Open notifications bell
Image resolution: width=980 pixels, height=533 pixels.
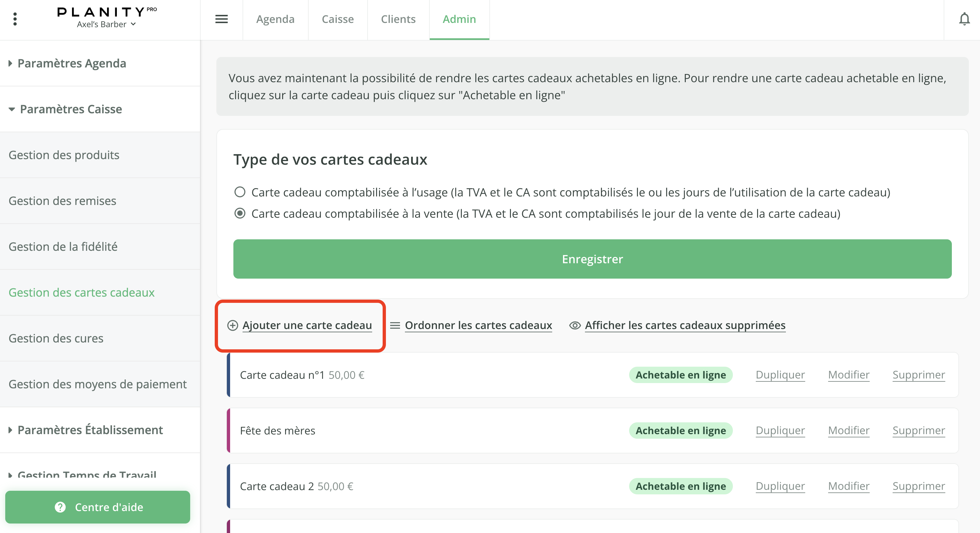(x=964, y=19)
